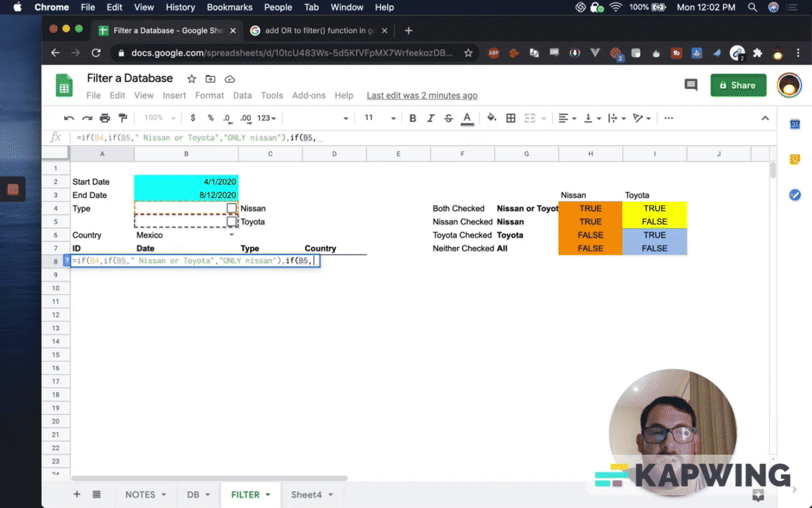Open text wrapping dropdown
Image resolution: width=812 pixels, height=508 pixels.
click(617, 118)
